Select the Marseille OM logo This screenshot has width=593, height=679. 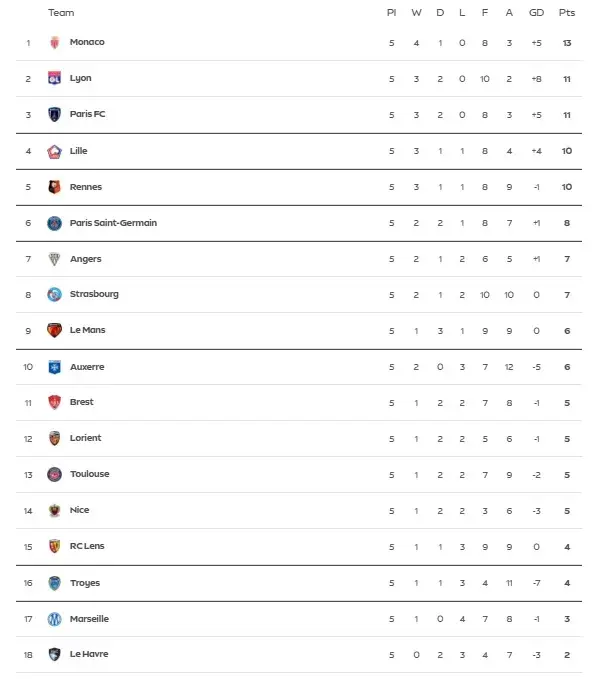(x=54, y=619)
